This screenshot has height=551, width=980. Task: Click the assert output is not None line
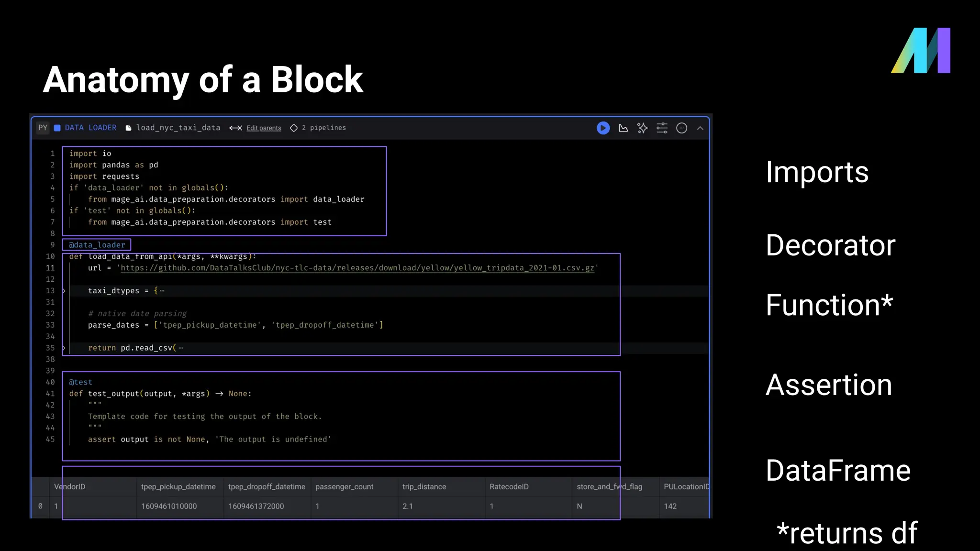[210, 440]
